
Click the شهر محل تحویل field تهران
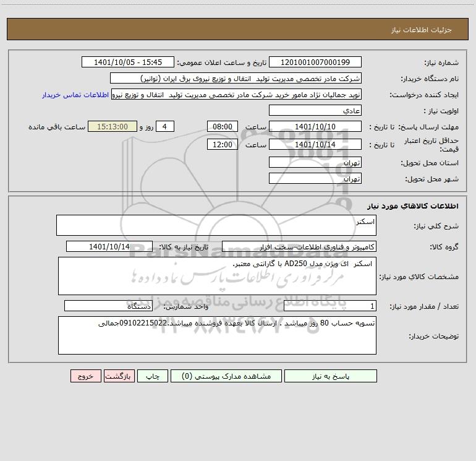(x=315, y=178)
